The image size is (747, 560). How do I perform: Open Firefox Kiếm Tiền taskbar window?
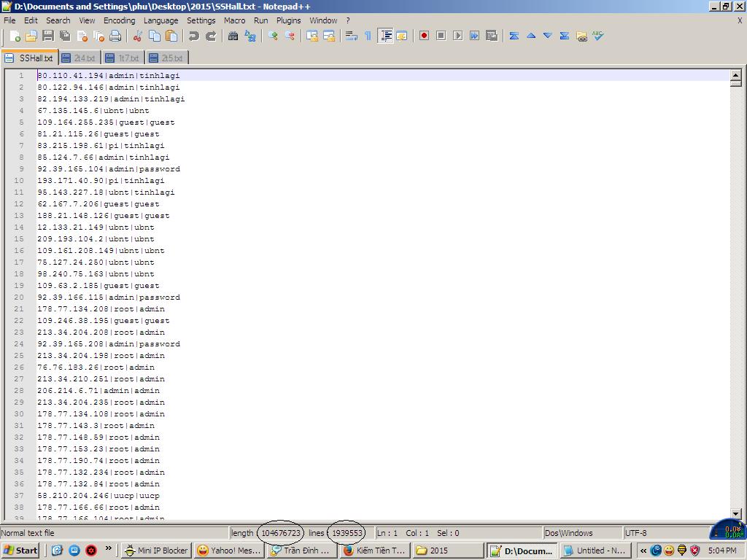[x=374, y=551]
